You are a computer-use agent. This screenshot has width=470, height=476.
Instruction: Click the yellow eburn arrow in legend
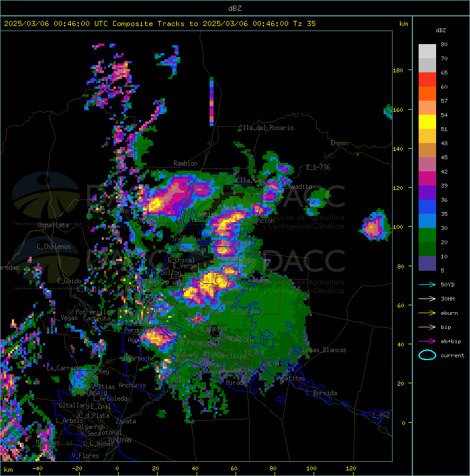pos(427,313)
